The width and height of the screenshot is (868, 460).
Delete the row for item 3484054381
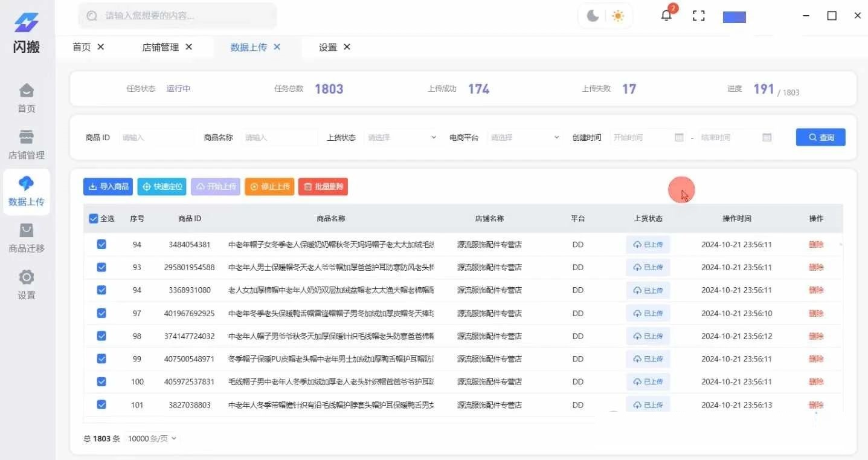click(816, 244)
